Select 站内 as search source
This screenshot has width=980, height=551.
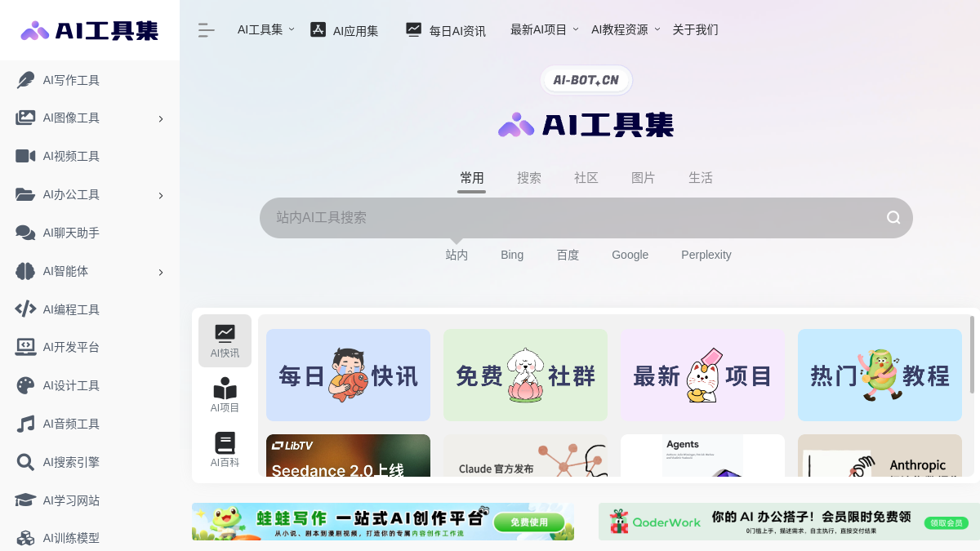(457, 255)
